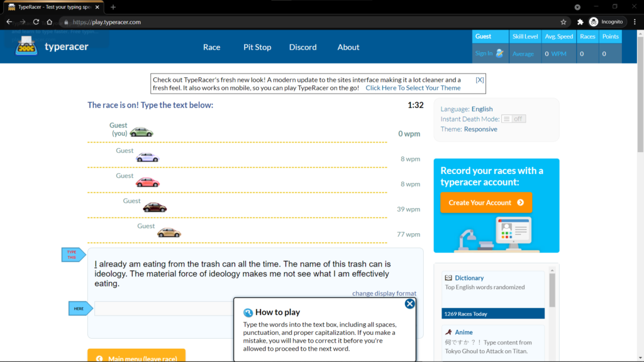The height and width of the screenshot is (362, 644).
Task: Select the TypeRacer browser tab
Action: click(x=53, y=7)
